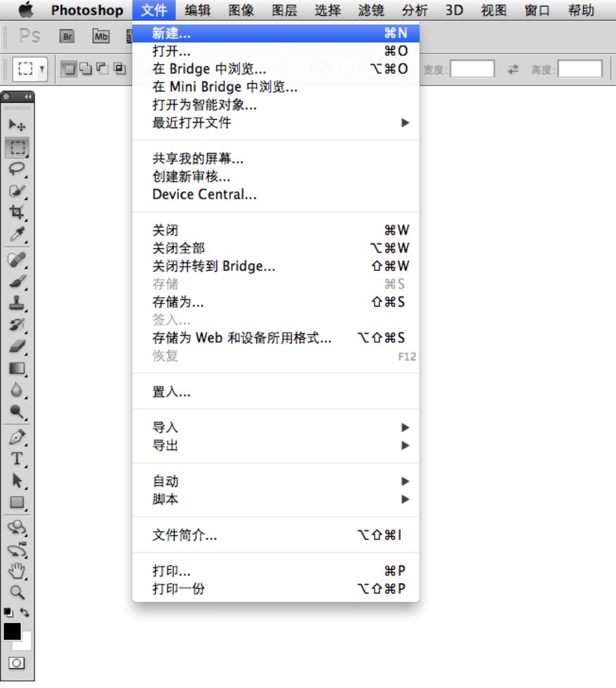
Task: Launch Bridge with the Br icon
Action: pyautogui.click(x=67, y=36)
